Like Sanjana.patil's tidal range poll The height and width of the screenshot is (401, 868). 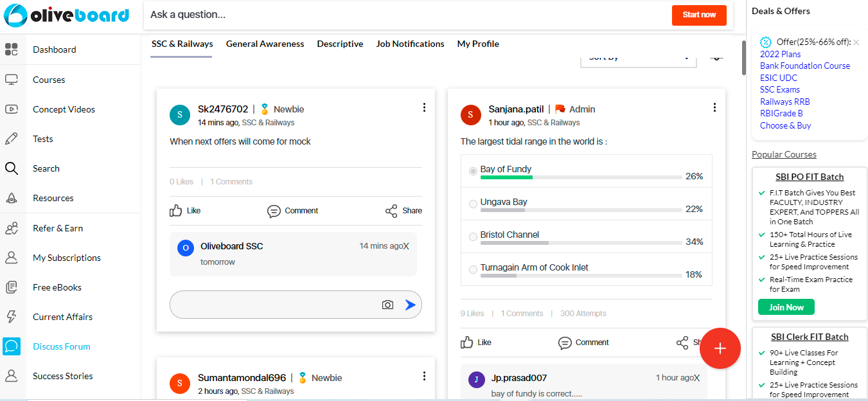pos(476,343)
